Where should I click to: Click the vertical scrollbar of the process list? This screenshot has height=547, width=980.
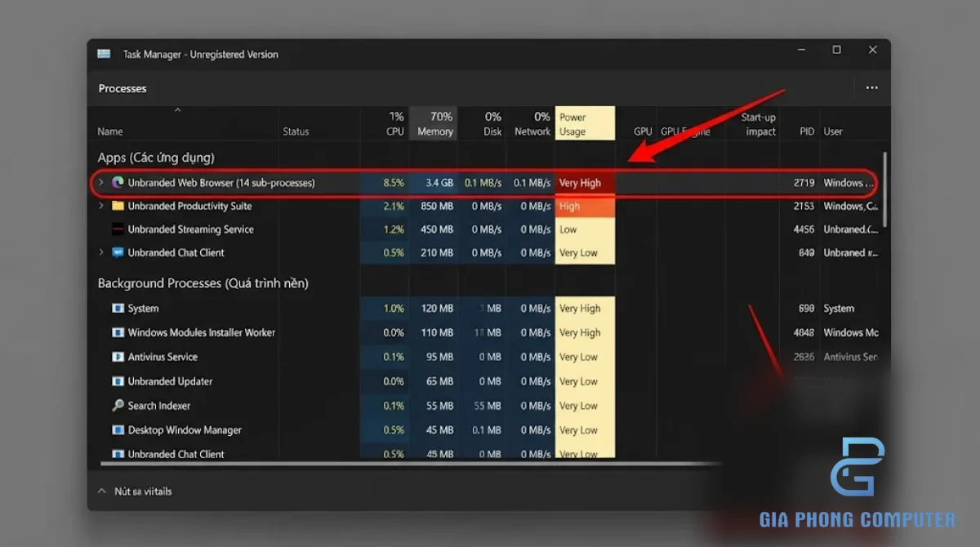coord(885,189)
